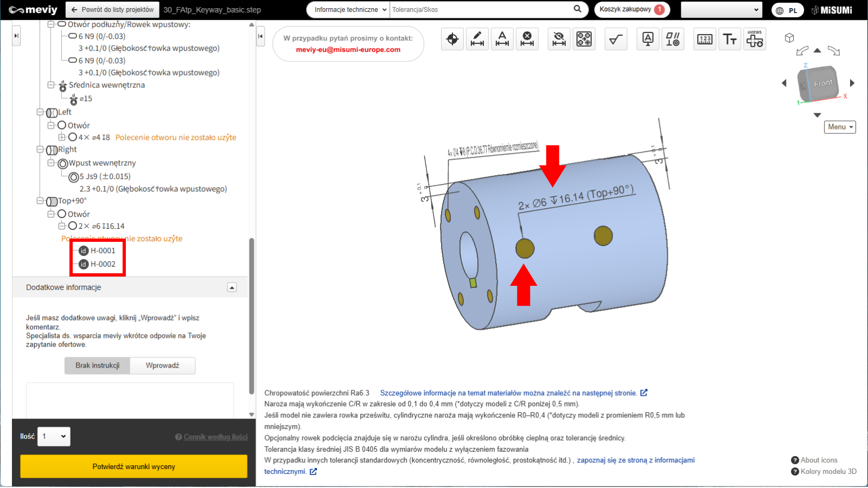Click the 6VIEWS download icon
Screen dimensions: 868x488
(x=755, y=39)
